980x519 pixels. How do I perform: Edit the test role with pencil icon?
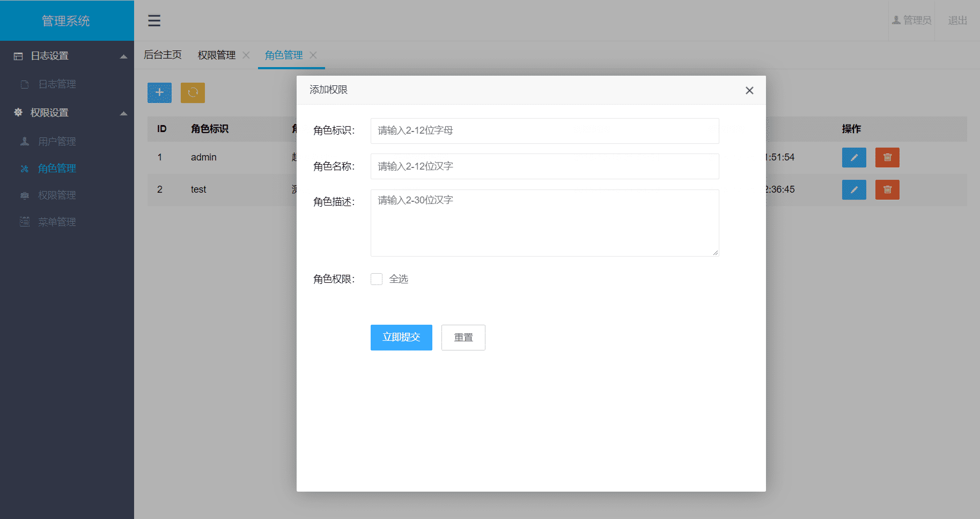tap(854, 190)
